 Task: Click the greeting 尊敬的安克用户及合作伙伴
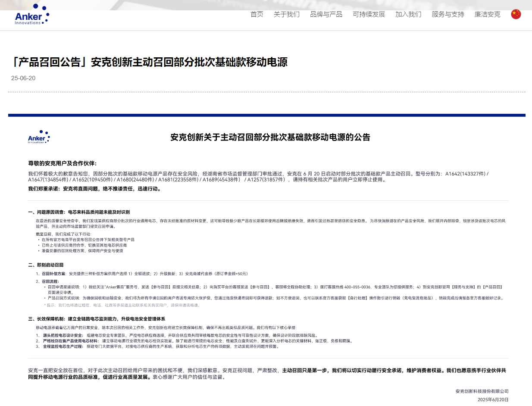(x=63, y=163)
